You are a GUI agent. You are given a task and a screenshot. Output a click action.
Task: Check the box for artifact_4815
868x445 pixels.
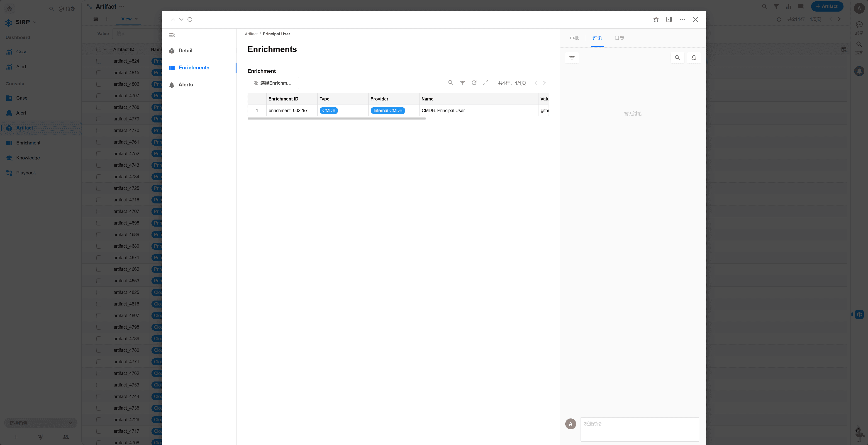(x=99, y=73)
